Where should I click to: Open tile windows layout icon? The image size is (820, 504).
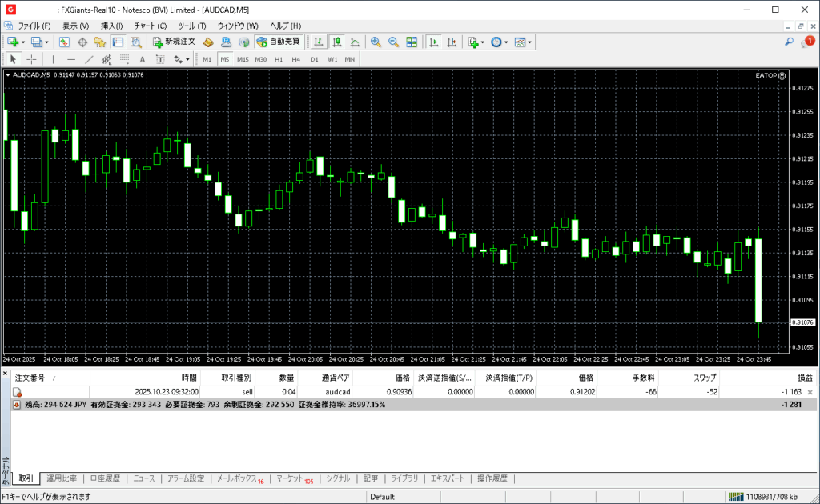(412, 42)
